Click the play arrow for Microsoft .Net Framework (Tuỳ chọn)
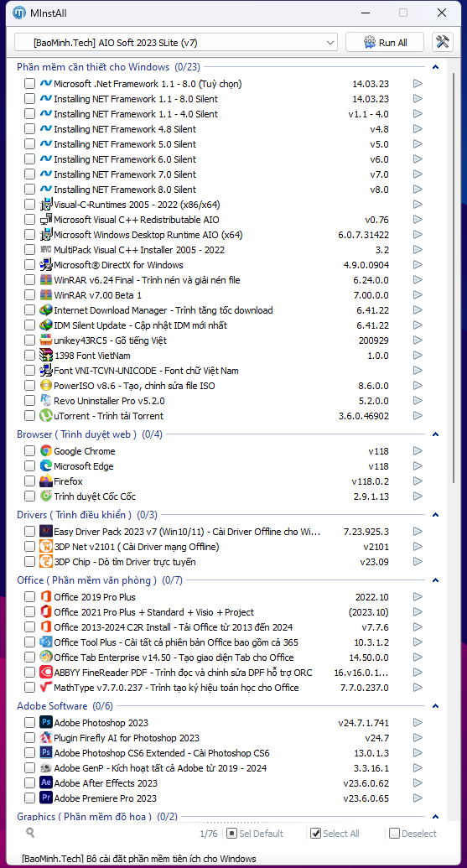467x868 pixels. point(418,84)
